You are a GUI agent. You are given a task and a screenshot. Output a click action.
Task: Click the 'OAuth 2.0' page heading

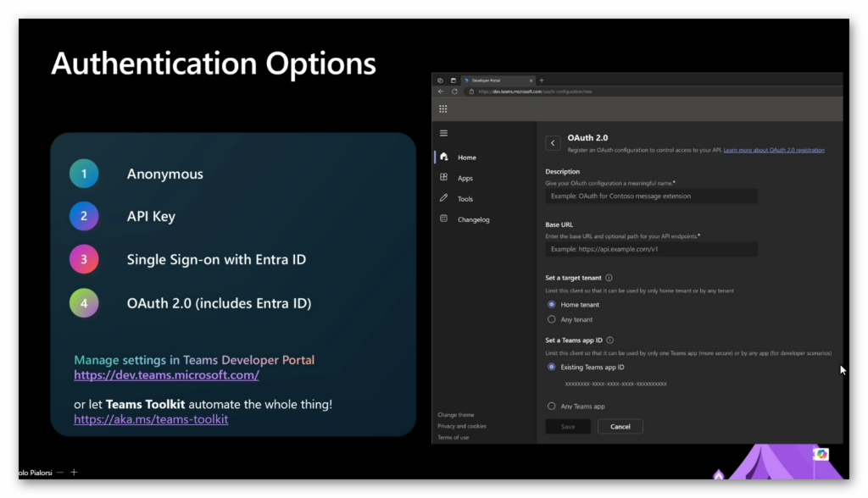(x=587, y=138)
